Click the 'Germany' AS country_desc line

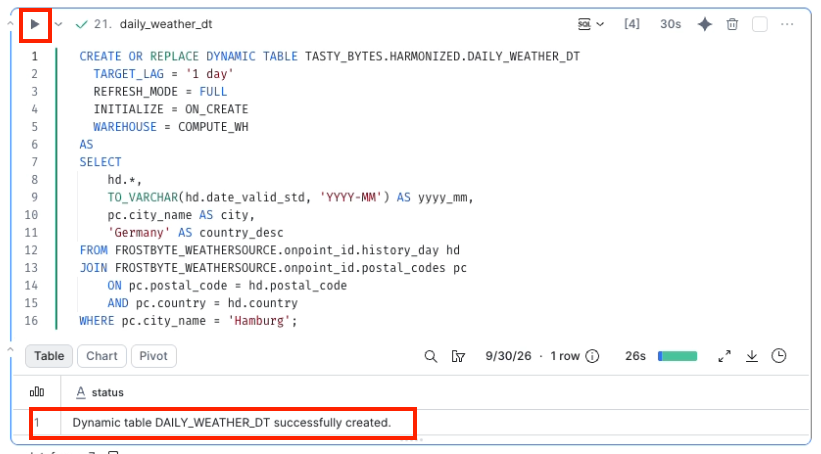(195, 232)
